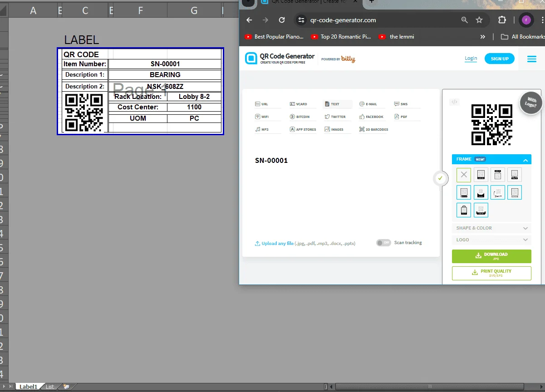Open the lemmi bookmark
This screenshot has width=545, height=392.
tap(397, 37)
